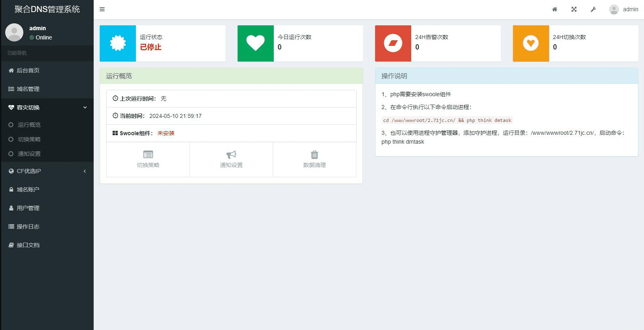Click the home icon in top bar
The image size is (644, 330).
tap(554, 9)
